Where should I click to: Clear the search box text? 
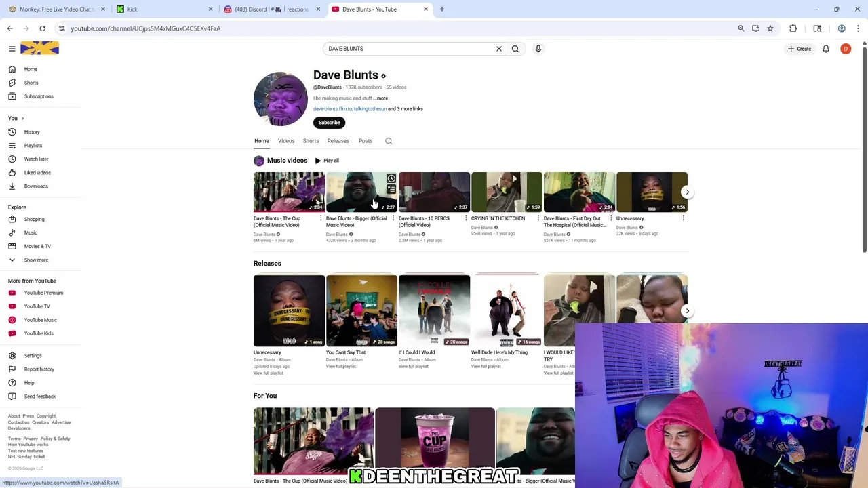[499, 49]
